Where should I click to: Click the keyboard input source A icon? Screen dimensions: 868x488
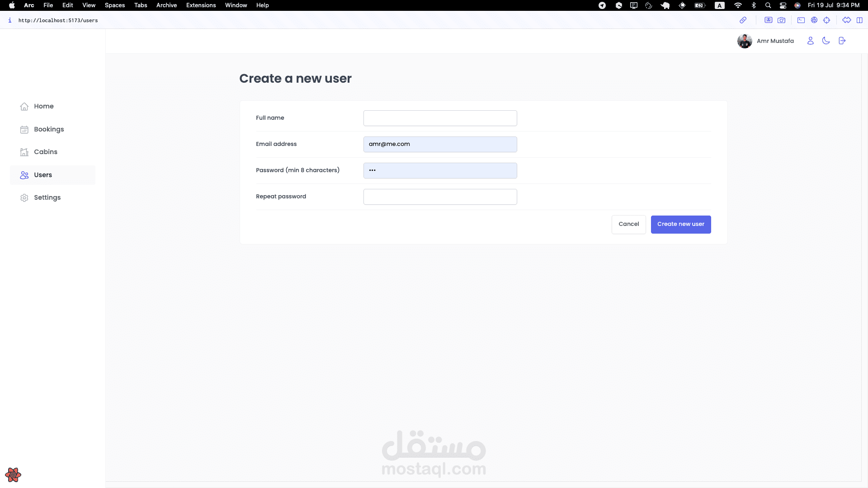click(x=720, y=5)
